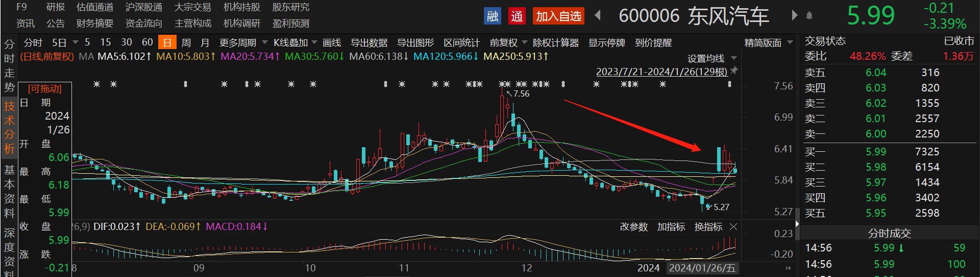
Task: Open 主营构成 menu item
Action: [x=193, y=24]
